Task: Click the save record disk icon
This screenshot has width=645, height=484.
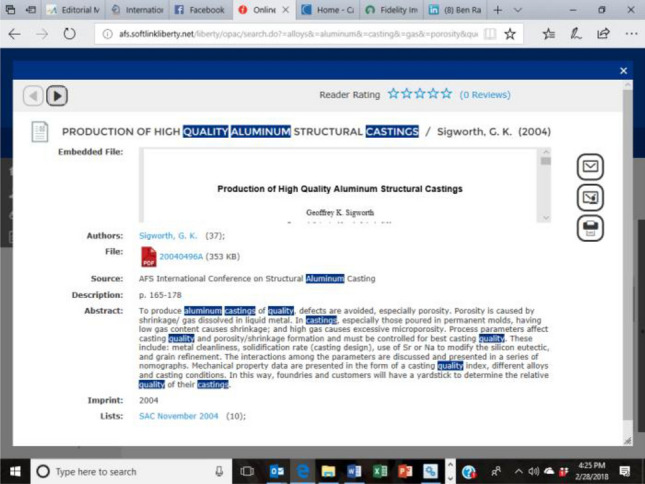Action: click(590, 228)
